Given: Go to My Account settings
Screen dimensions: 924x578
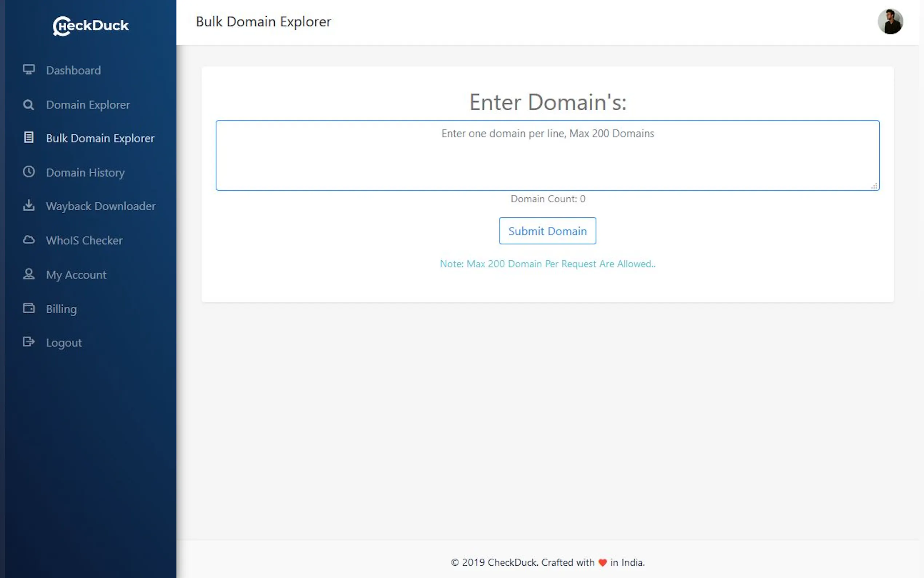Looking at the screenshot, I should (76, 275).
